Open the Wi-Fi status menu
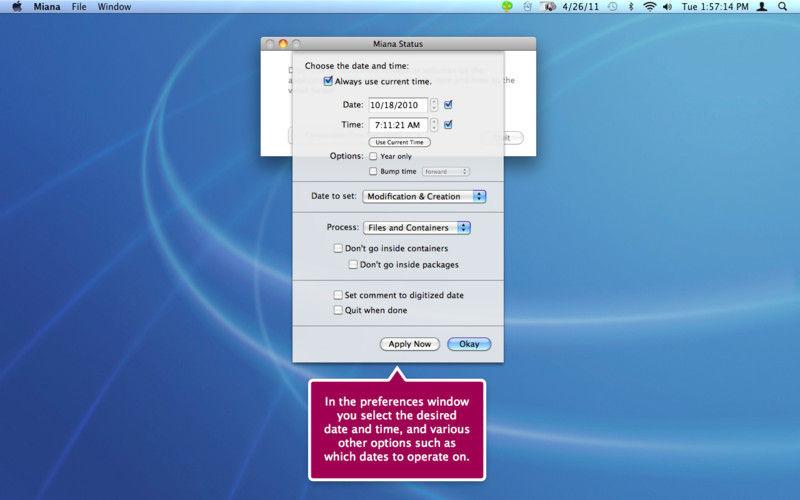 [x=649, y=7]
